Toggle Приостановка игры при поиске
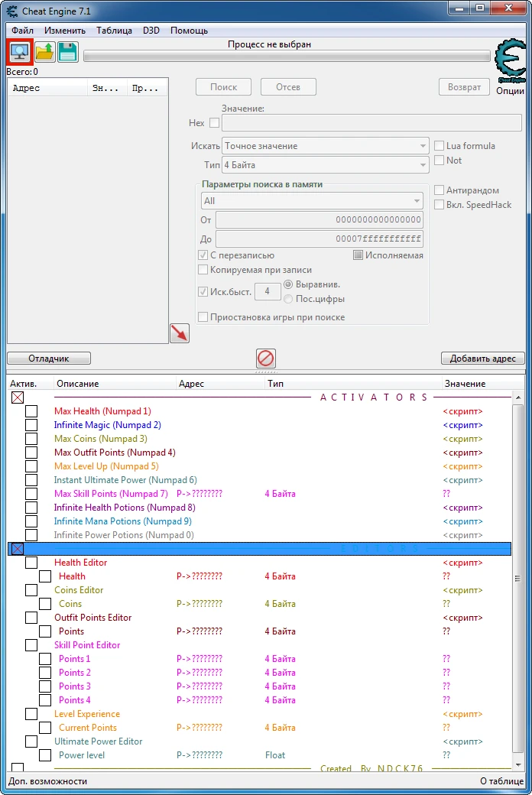The width and height of the screenshot is (532, 795). (x=203, y=317)
